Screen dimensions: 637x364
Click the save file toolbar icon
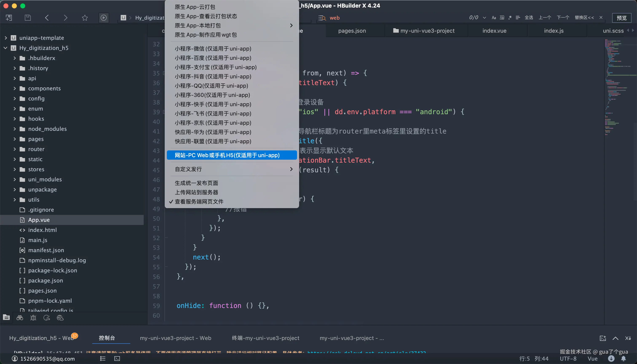(28, 17)
